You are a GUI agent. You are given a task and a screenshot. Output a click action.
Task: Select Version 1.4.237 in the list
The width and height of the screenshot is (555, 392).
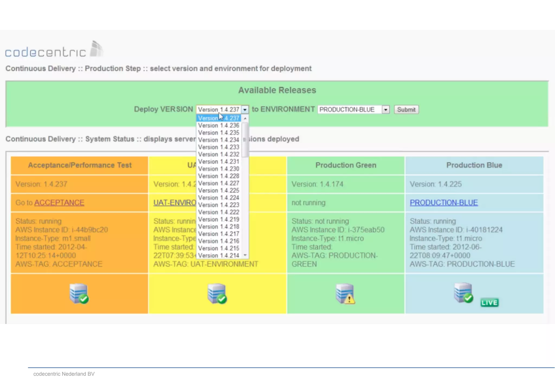[x=219, y=118]
